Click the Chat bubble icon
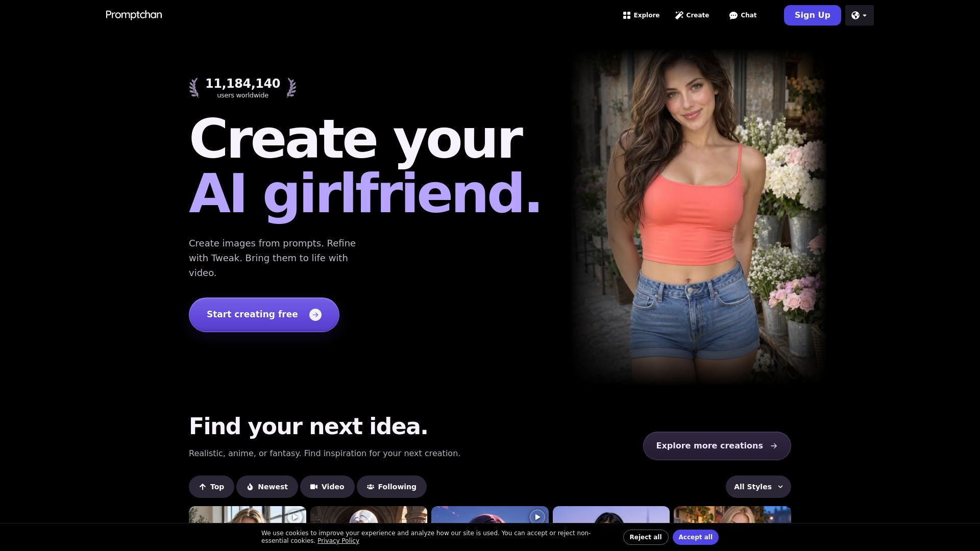The image size is (980, 551). click(733, 15)
